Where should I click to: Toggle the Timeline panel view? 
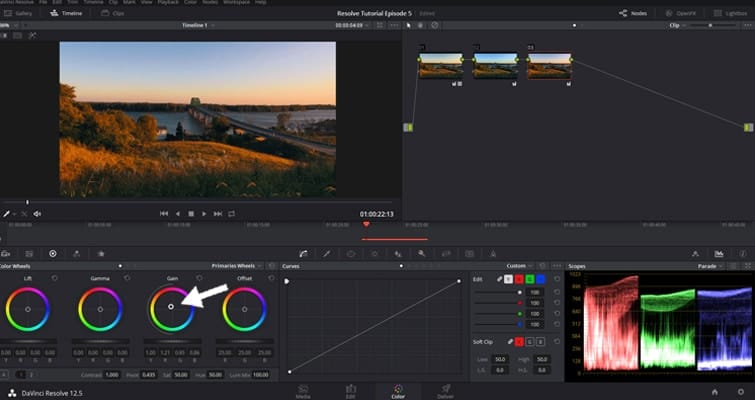click(x=67, y=13)
